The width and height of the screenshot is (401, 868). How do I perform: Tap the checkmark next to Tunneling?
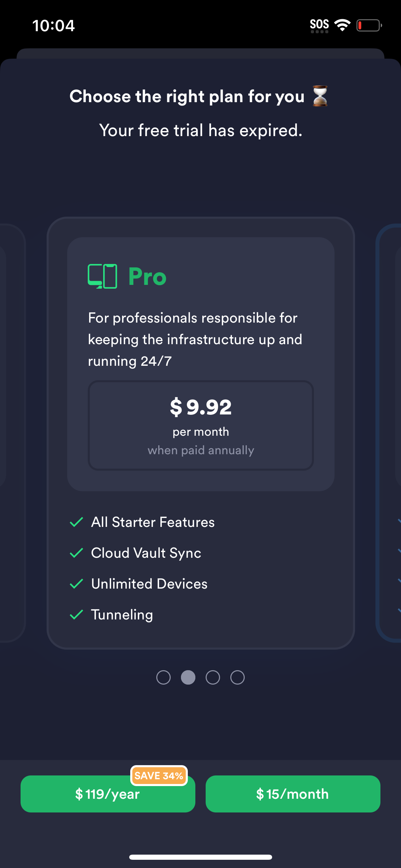click(76, 615)
